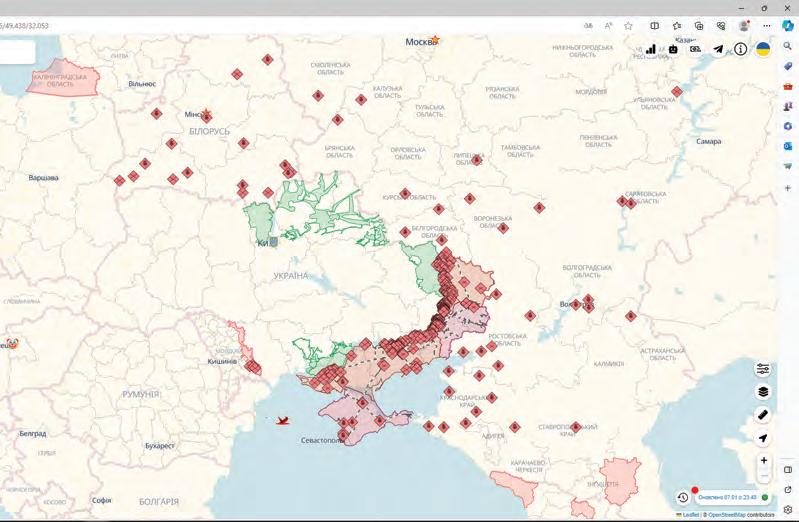Click the red marker near Ulyanovsk oblast

pos(677,92)
